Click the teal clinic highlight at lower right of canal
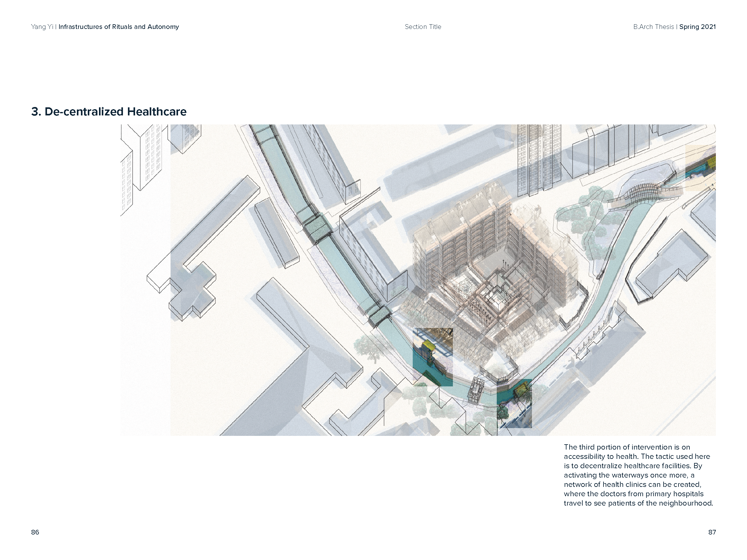 pos(514,404)
